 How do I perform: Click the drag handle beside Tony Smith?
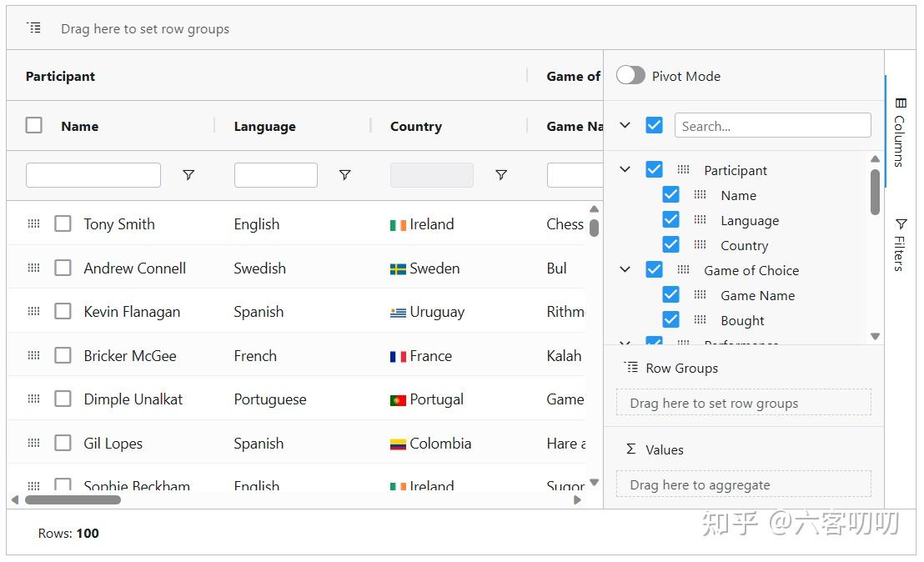(34, 224)
